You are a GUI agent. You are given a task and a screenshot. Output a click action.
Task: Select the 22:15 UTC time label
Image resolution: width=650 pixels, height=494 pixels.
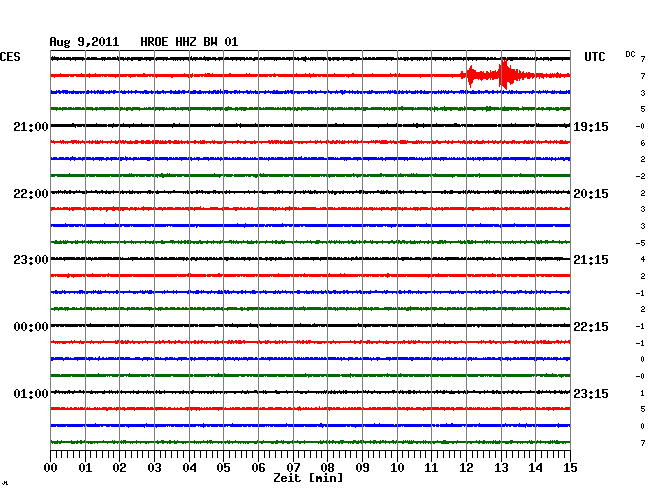click(591, 327)
